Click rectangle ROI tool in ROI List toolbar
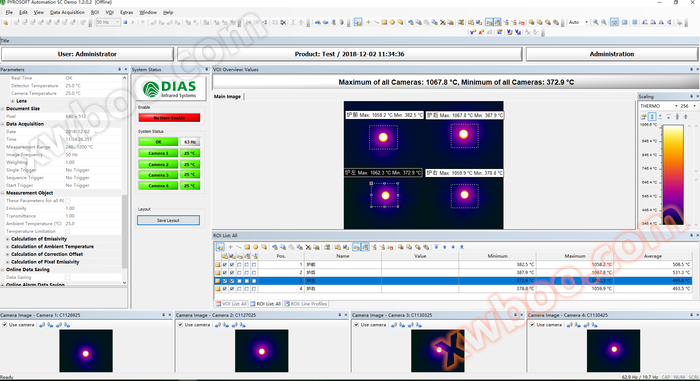Viewport: 700px width, 381px height. point(247,247)
